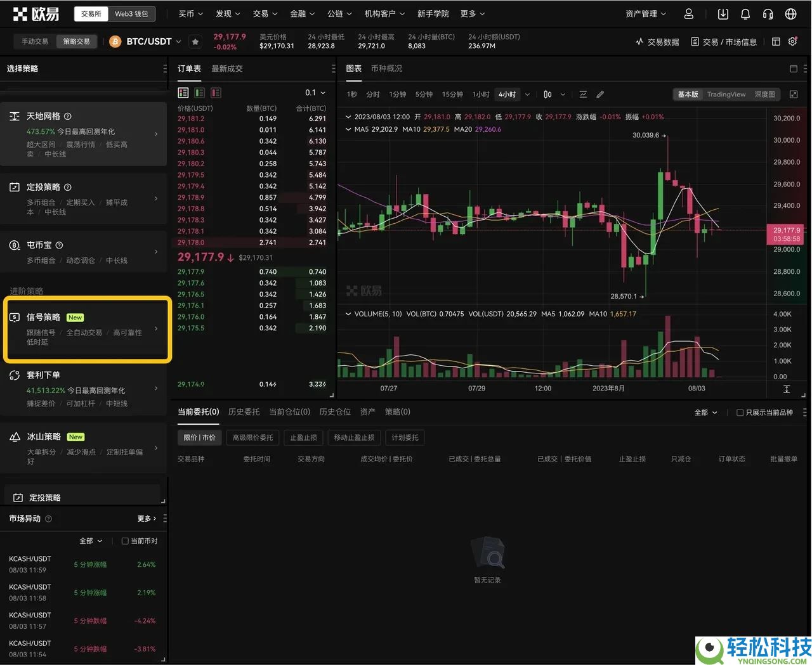This screenshot has height=665, width=812.
Task: Open the chart indicators icon
Action: 583,94
